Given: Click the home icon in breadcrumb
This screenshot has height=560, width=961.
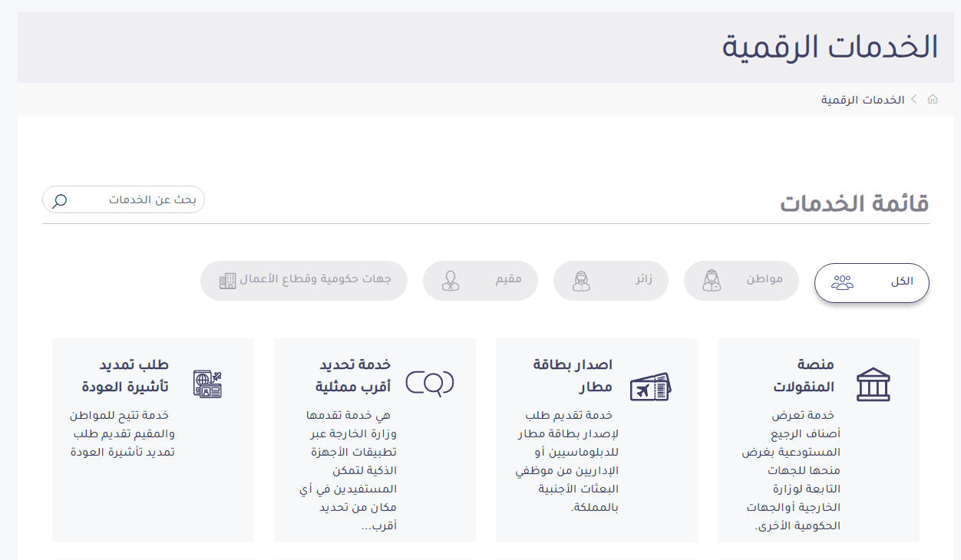Looking at the screenshot, I should coord(933,100).
